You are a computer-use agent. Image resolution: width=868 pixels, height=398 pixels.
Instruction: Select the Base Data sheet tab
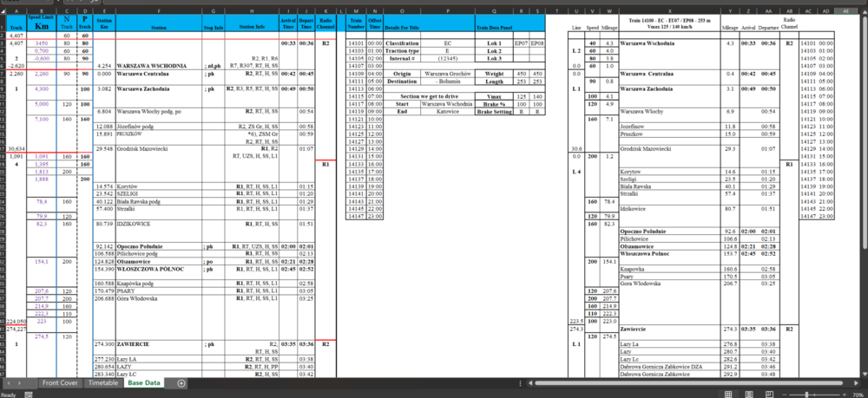coord(143,382)
